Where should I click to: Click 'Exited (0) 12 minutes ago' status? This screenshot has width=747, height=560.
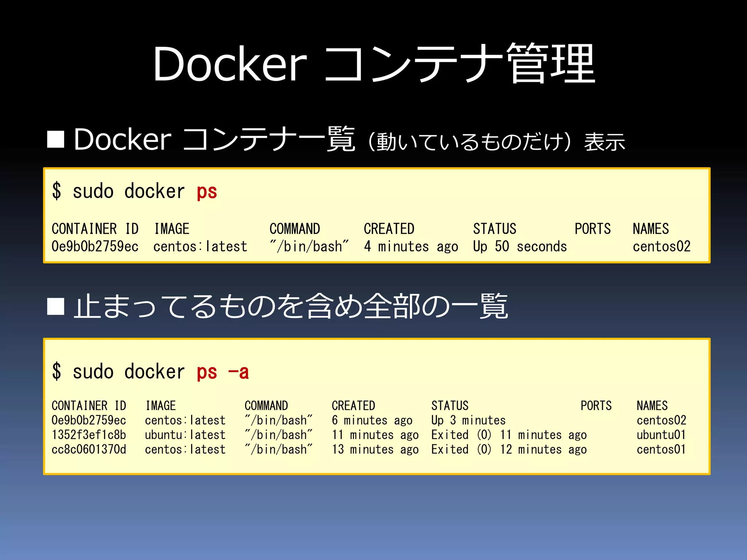[509, 449]
